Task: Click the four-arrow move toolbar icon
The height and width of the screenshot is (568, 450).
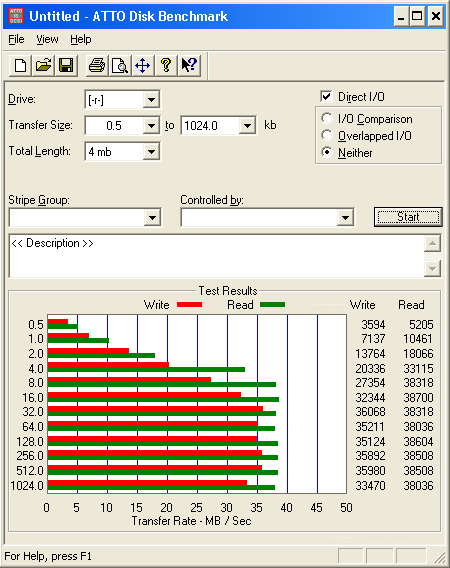Action: [x=142, y=66]
